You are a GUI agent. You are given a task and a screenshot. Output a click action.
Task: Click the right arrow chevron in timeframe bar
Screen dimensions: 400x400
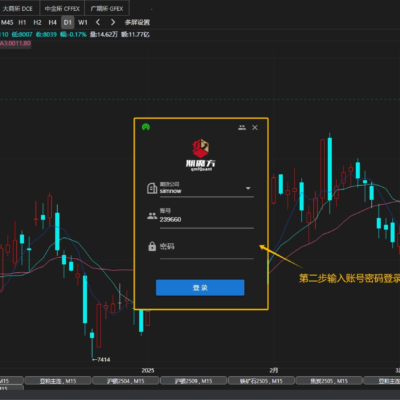[113, 22]
